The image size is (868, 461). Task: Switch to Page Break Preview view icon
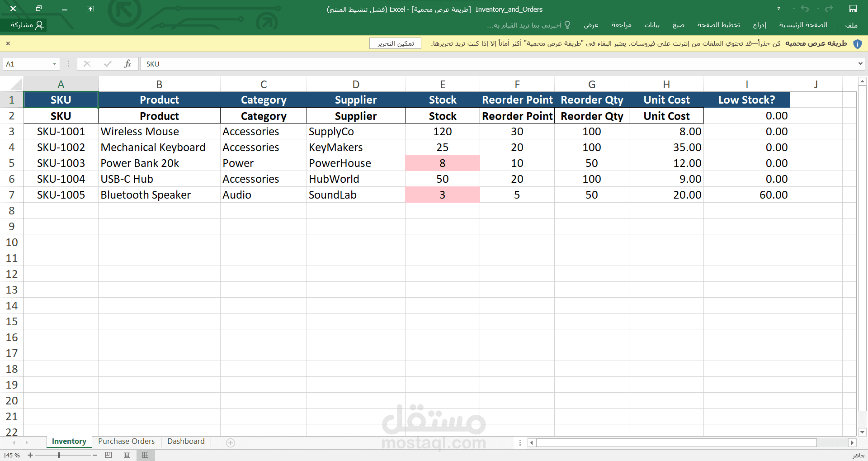(x=108, y=455)
